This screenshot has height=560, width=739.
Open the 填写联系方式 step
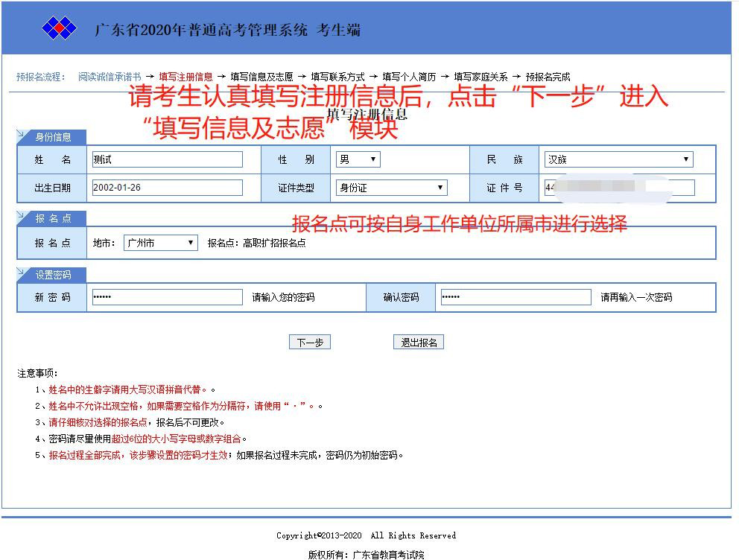click(337, 77)
